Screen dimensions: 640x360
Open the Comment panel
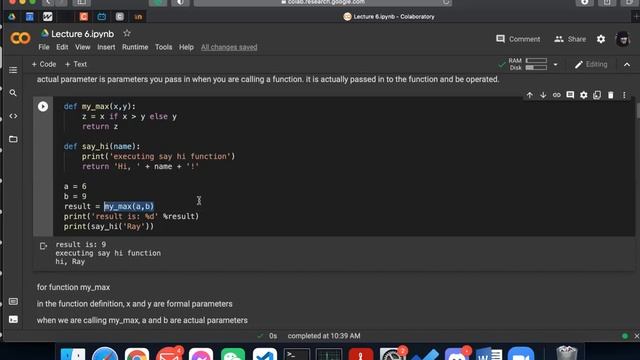tap(518, 39)
